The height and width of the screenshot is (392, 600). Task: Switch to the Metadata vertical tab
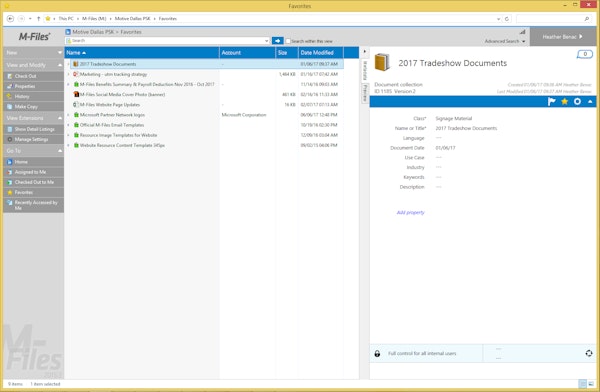click(x=365, y=70)
